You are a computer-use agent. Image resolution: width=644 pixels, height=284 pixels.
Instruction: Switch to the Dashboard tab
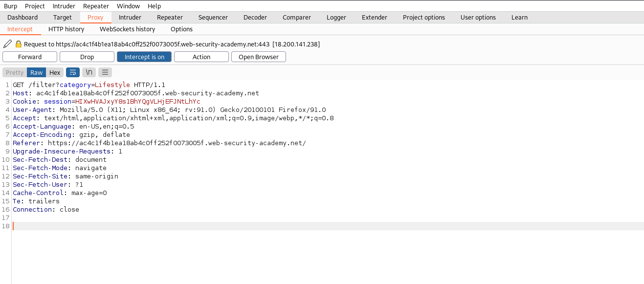click(x=22, y=17)
